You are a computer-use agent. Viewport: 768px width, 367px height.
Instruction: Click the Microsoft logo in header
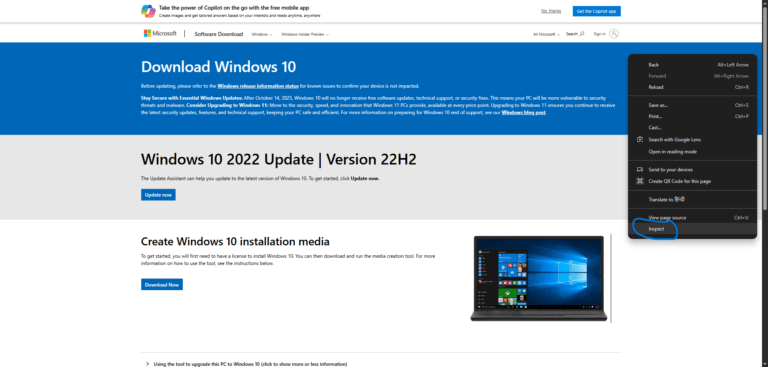coord(160,33)
